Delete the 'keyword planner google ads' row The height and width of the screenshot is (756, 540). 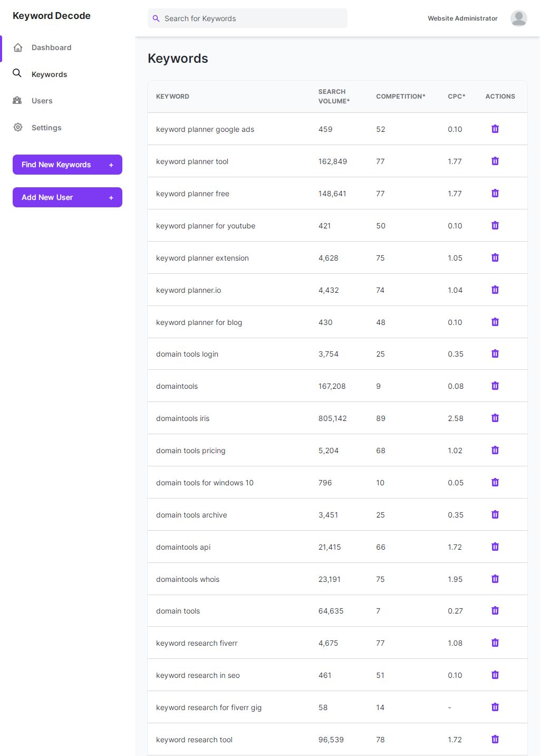pos(495,129)
